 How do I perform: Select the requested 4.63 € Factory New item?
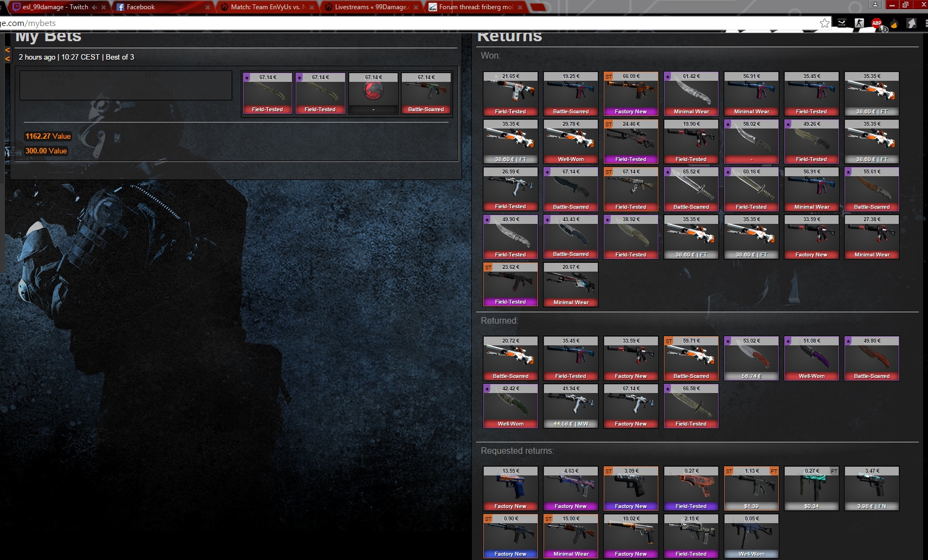(x=571, y=488)
